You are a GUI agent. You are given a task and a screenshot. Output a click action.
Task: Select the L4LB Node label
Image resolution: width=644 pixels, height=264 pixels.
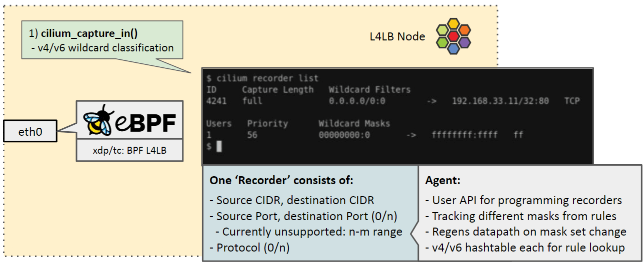[397, 36]
